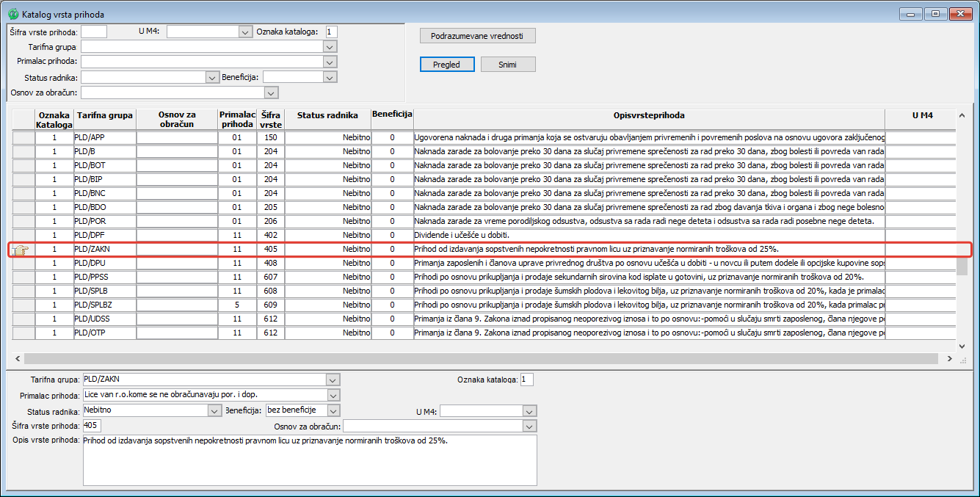Focus the top Šifra vrste prihoda field
Viewport: 980px width, 497px height.
tap(94, 32)
